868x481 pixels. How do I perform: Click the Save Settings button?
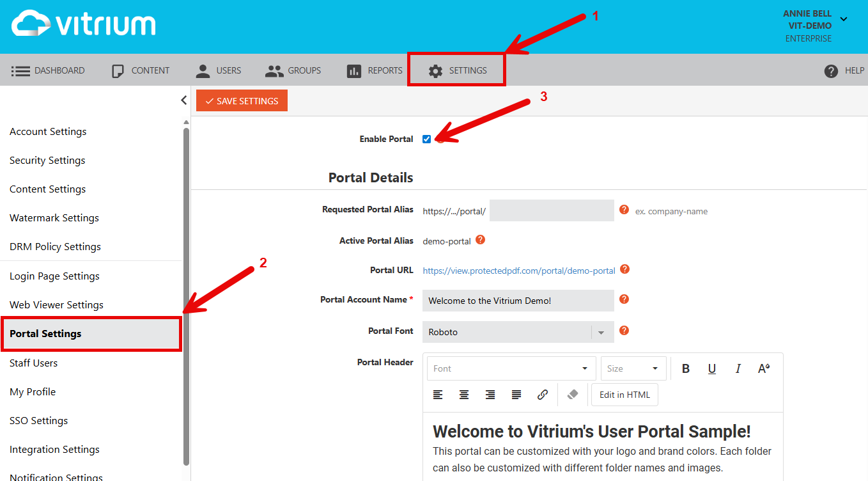(242, 100)
